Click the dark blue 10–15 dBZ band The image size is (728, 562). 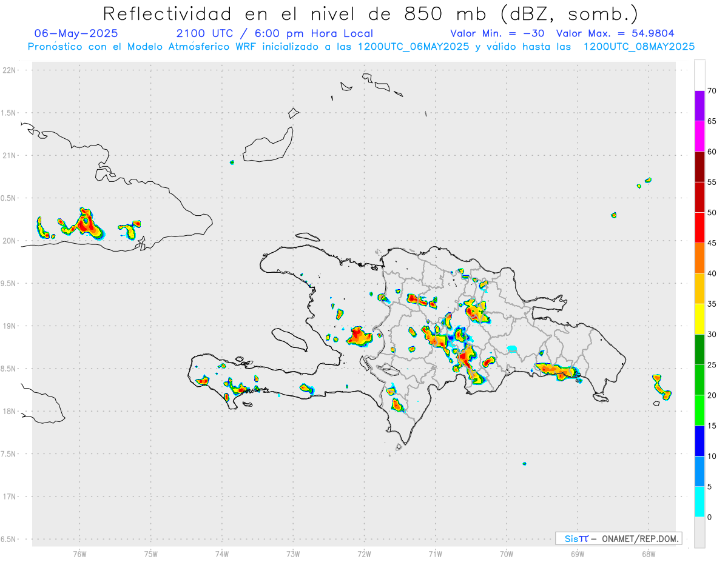pos(699,441)
